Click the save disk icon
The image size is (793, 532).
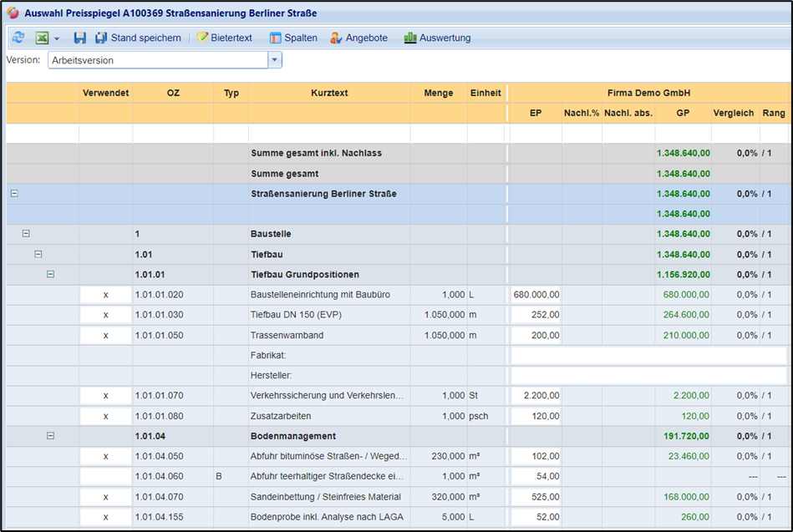80,38
